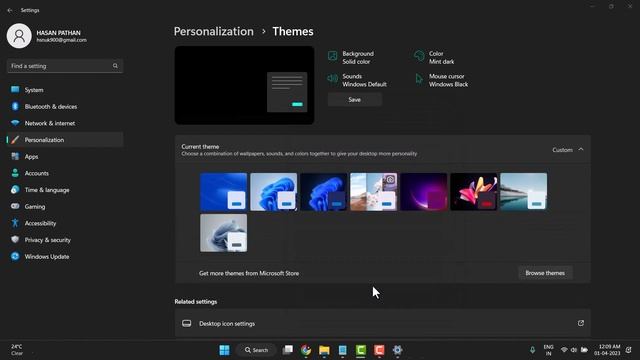Viewport: 640px width, 360px height.
Task: Save the current custom theme
Action: [x=355, y=100]
